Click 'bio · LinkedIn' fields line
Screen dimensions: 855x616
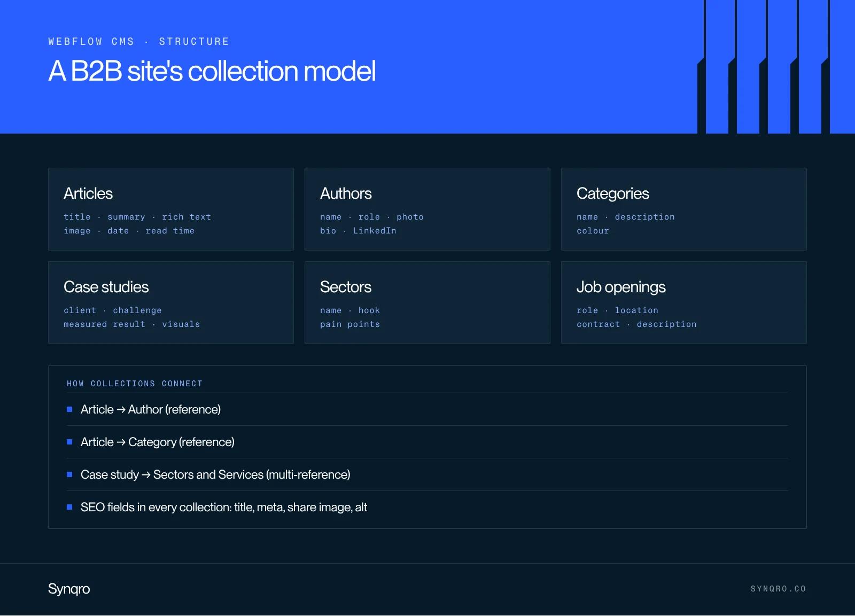point(358,231)
